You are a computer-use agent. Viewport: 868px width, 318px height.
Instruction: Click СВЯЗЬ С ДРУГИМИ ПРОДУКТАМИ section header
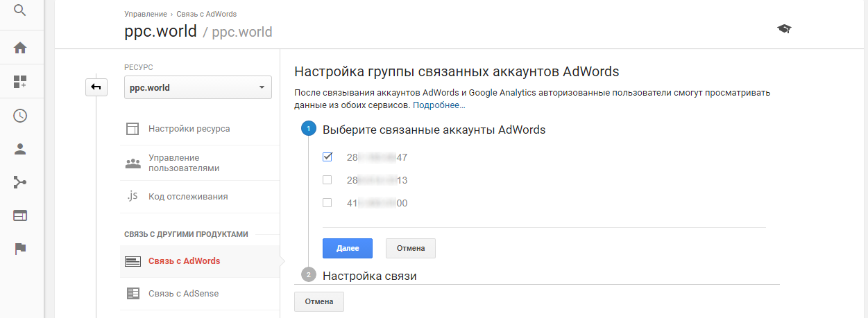pyautogui.click(x=186, y=234)
